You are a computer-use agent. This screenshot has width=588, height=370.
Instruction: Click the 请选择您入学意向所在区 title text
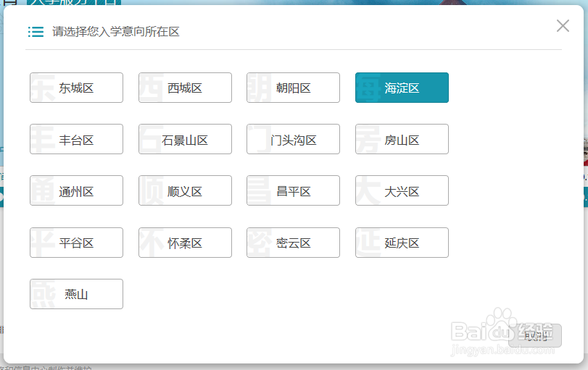115,31
